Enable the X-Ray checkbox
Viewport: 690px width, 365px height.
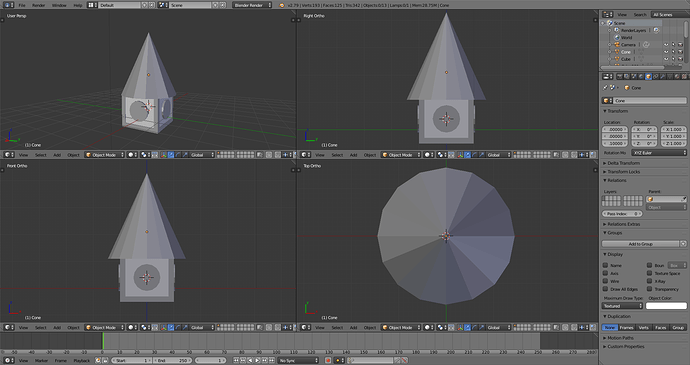[x=650, y=281]
